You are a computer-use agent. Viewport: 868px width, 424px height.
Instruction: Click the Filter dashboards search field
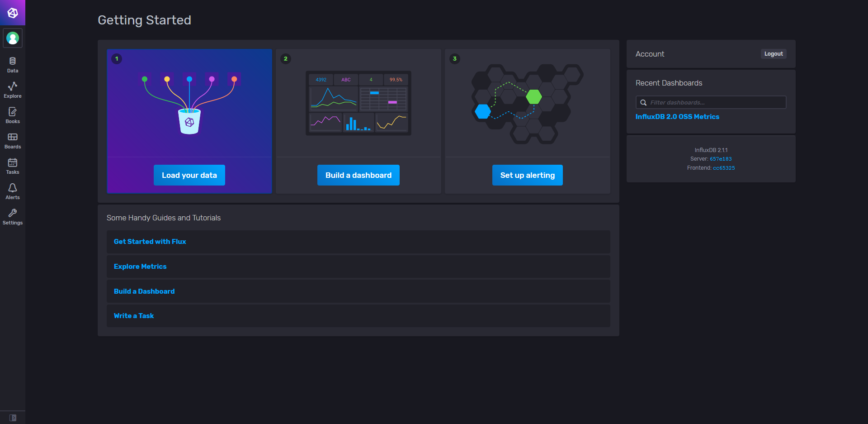pos(710,102)
